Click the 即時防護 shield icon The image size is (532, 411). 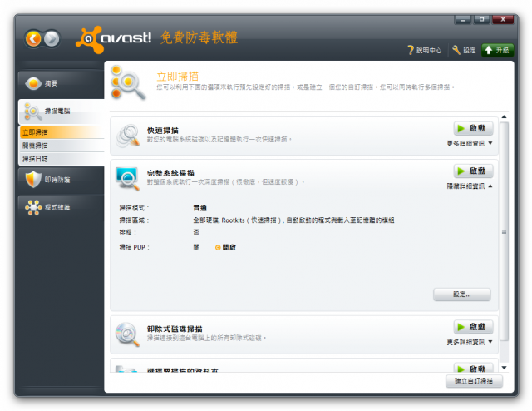pos(33,180)
